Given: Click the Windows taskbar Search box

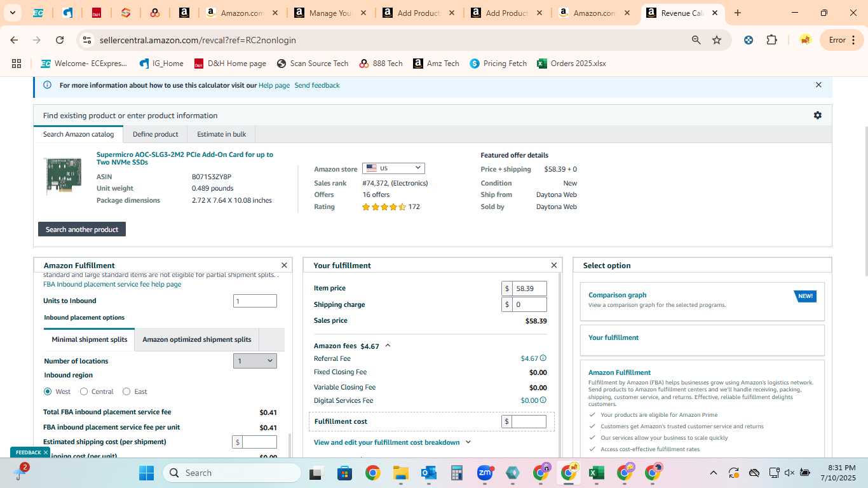Looking at the screenshot, I should [232, 473].
